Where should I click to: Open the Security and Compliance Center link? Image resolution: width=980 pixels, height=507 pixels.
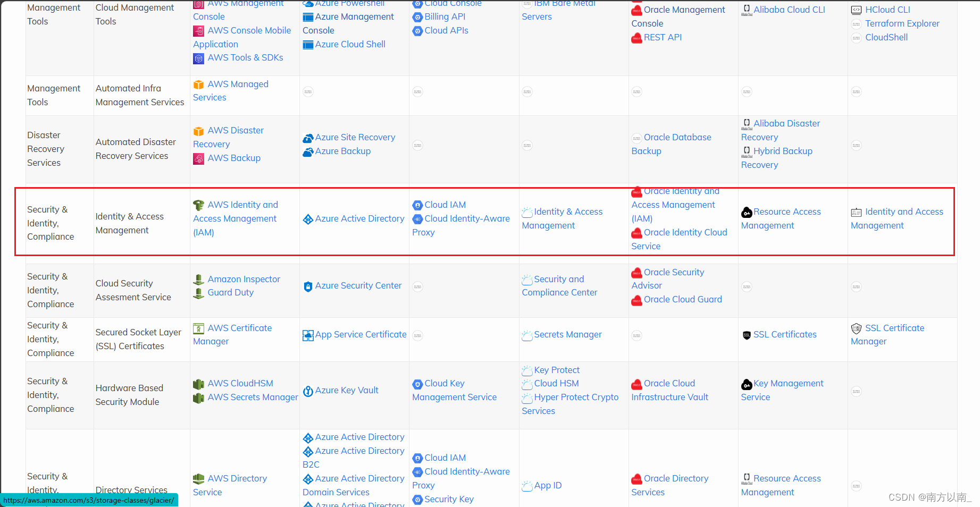[559, 286]
